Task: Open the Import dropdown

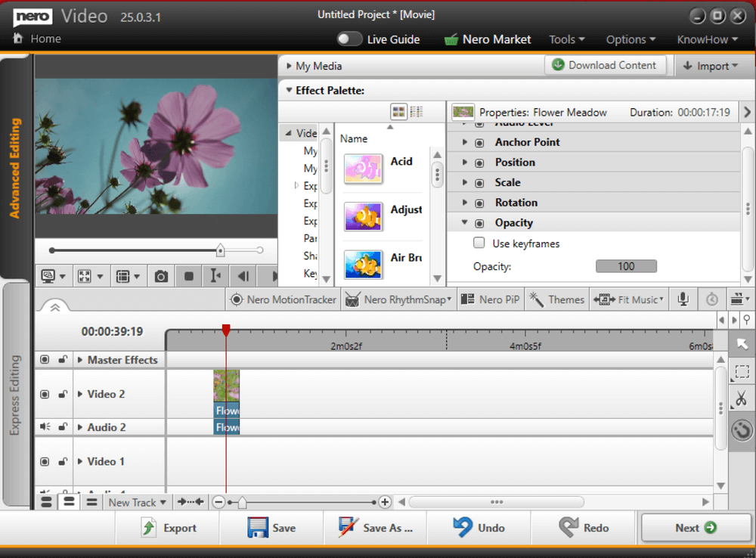Action: click(710, 66)
